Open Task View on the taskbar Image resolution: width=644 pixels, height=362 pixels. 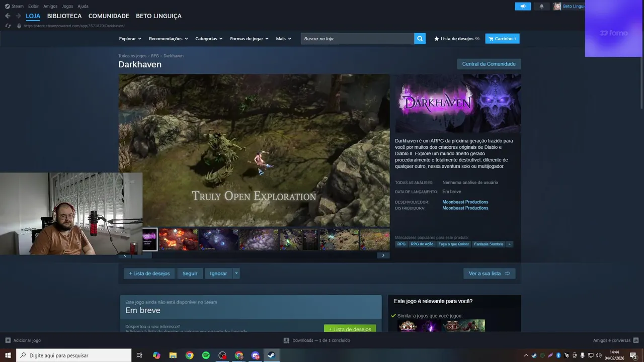[139, 355]
